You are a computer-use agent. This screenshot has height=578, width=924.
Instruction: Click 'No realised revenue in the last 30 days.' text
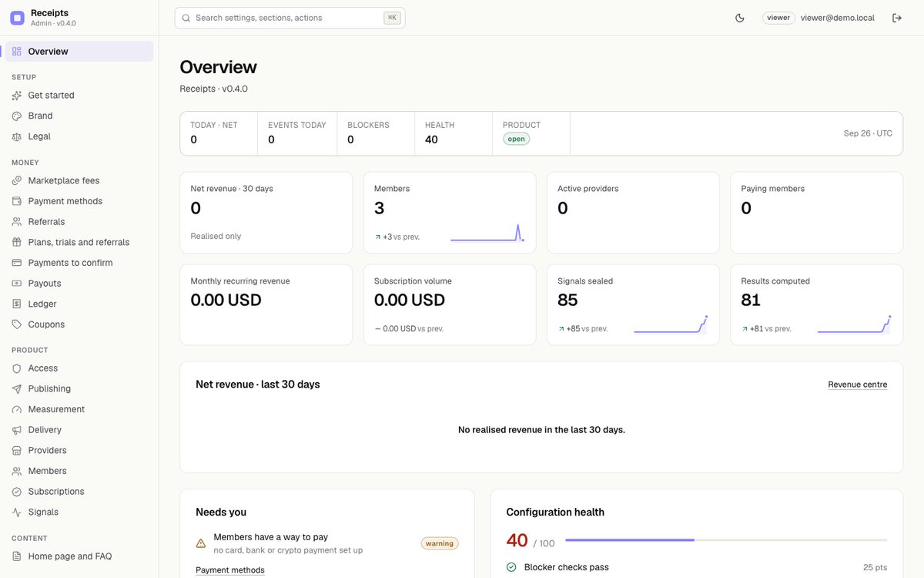click(x=541, y=430)
